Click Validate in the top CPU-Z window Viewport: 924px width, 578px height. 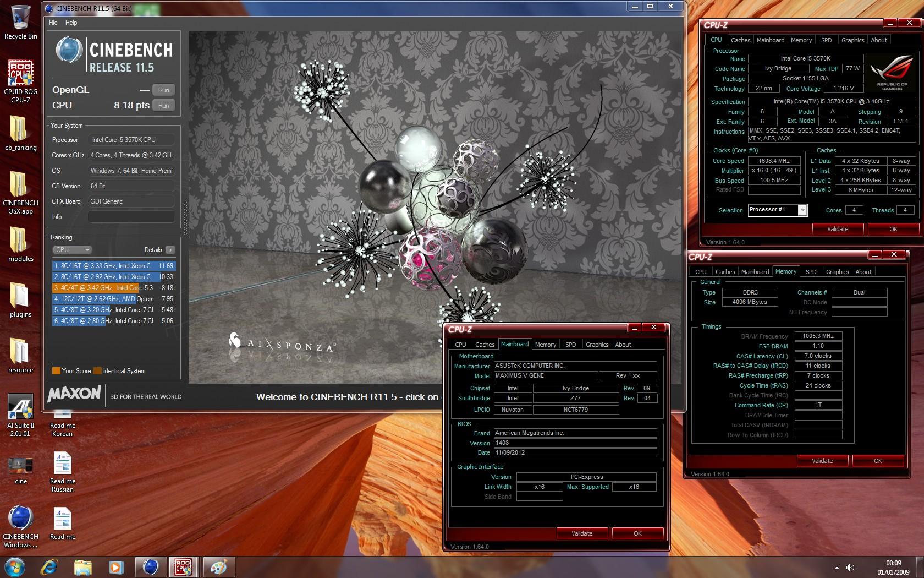pos(838,229)
